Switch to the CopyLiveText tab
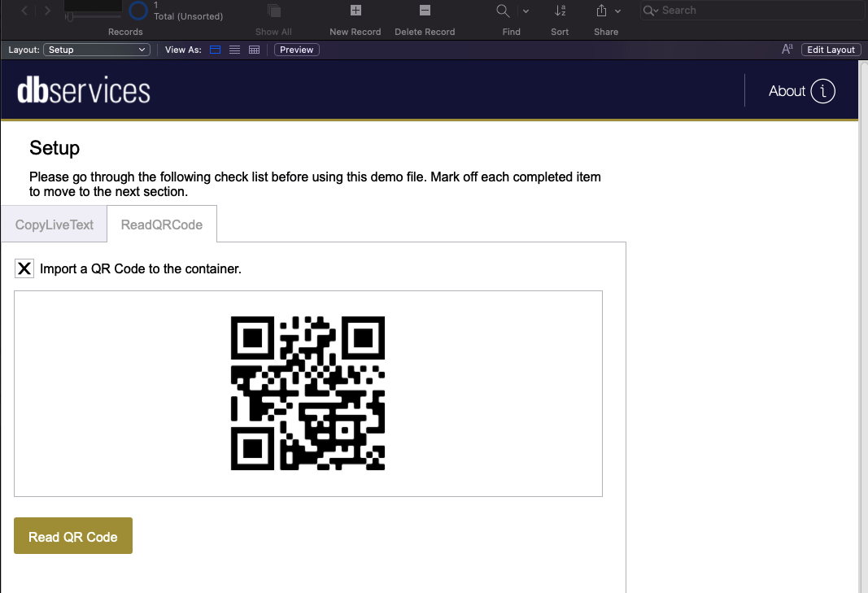Screen dimensions: 868x593 (54, 224)
